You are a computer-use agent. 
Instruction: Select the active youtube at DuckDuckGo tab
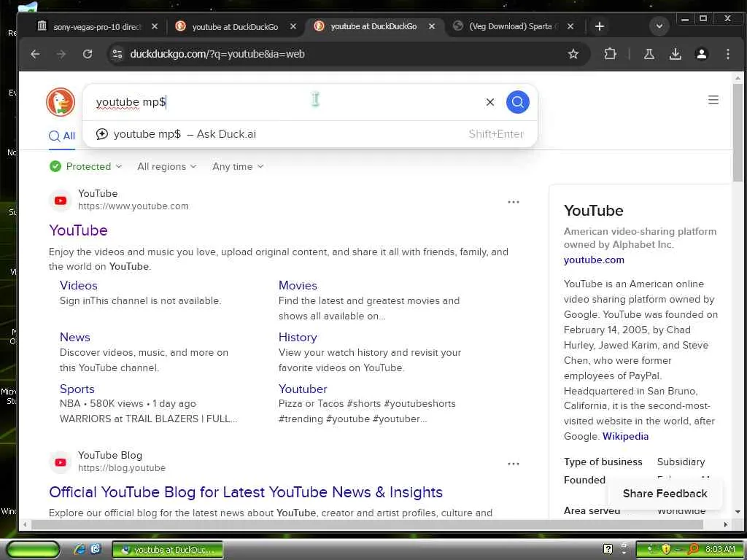(373, 27)
